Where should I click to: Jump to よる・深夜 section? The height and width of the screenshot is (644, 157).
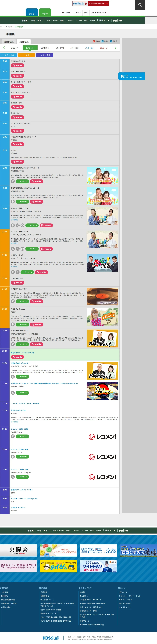pyautogui.click(x=45, y=55)
